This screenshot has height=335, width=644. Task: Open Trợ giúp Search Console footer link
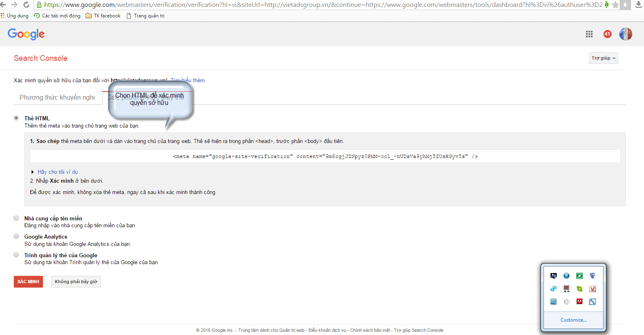(x=419, y=330)
